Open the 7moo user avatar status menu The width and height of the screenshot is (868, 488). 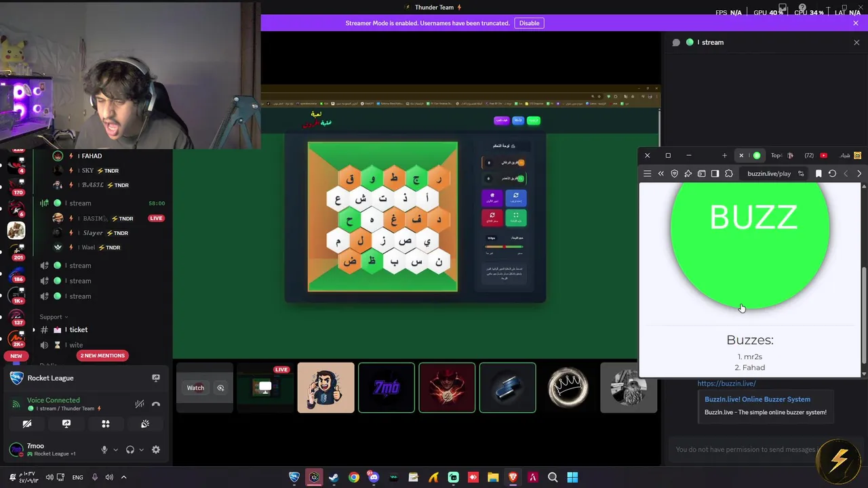16,449
